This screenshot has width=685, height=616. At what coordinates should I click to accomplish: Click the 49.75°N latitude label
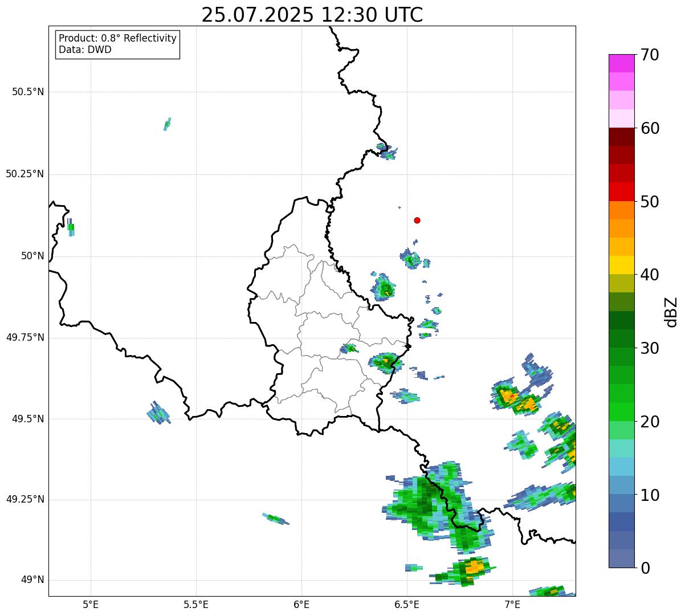point(25,337)
